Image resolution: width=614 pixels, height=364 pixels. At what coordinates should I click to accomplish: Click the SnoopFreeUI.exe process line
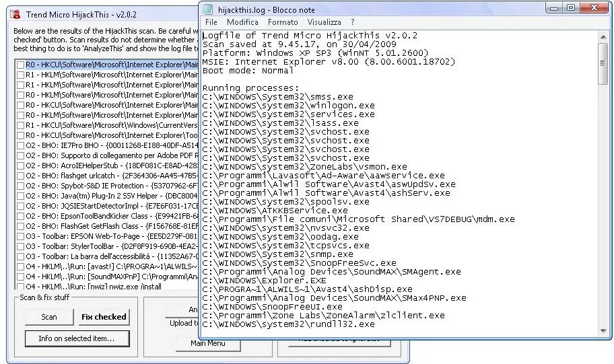[x=272, y=307]
